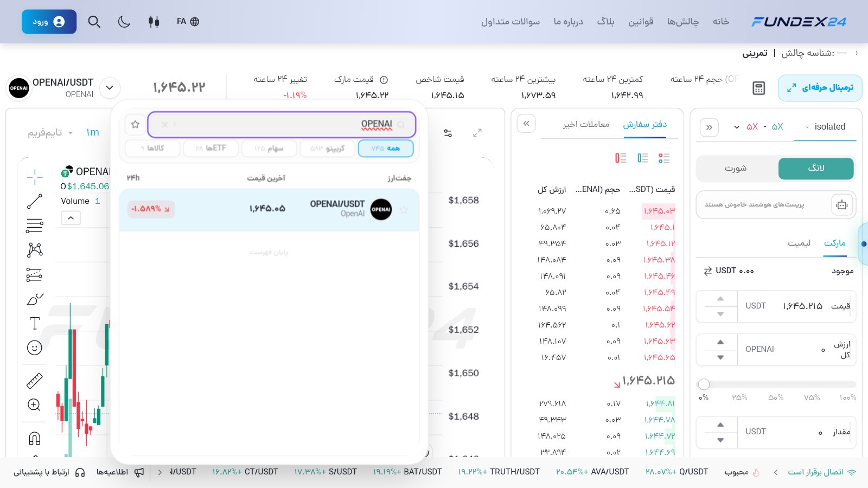Click the position size slider handle at 0%
Image resolution: width=868 pixels, height=488 pixels.
click(x=704, y=384)
